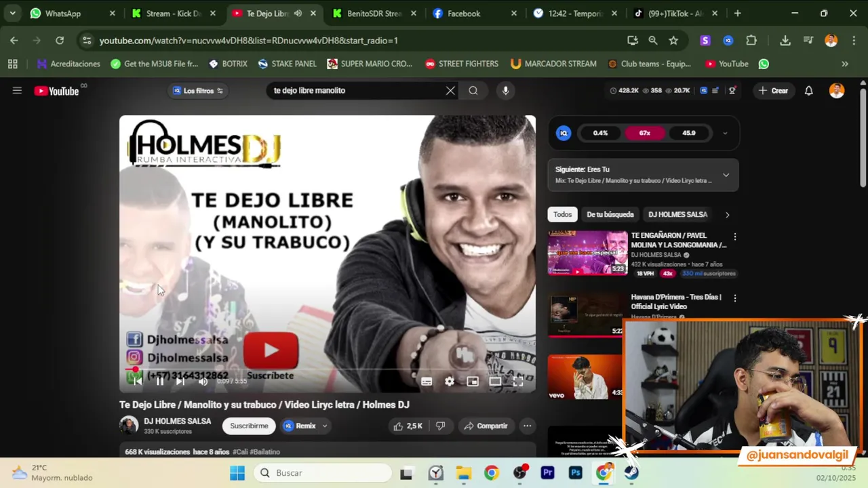Click the Te Engañaron video thumbnail

(x=587, y=253)
